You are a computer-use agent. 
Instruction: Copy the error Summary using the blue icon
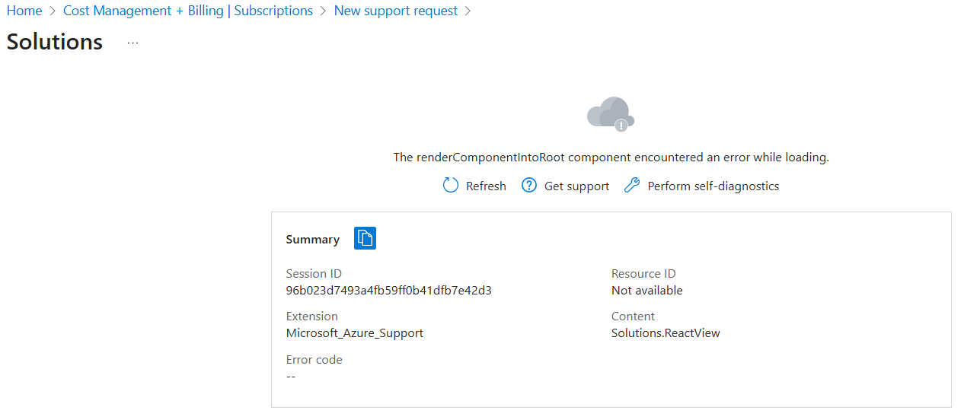(x=366, y=238)
